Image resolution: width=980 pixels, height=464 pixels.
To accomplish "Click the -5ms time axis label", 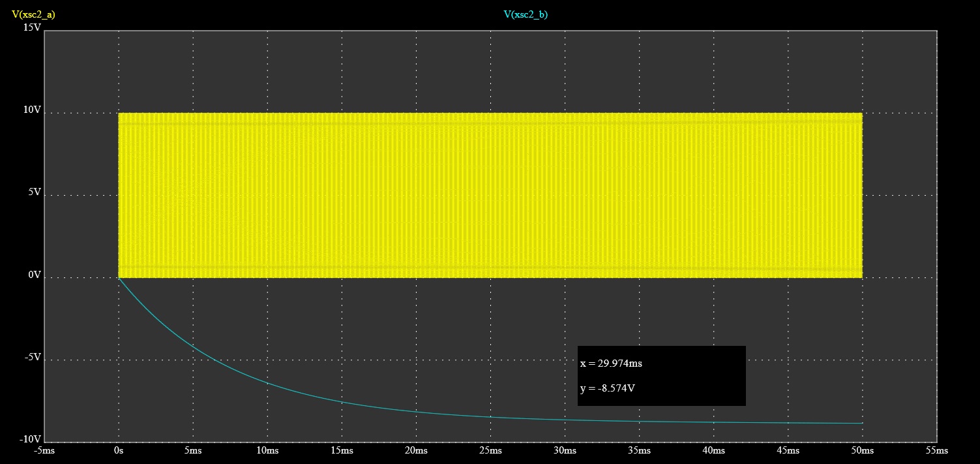I will point(44,451).
